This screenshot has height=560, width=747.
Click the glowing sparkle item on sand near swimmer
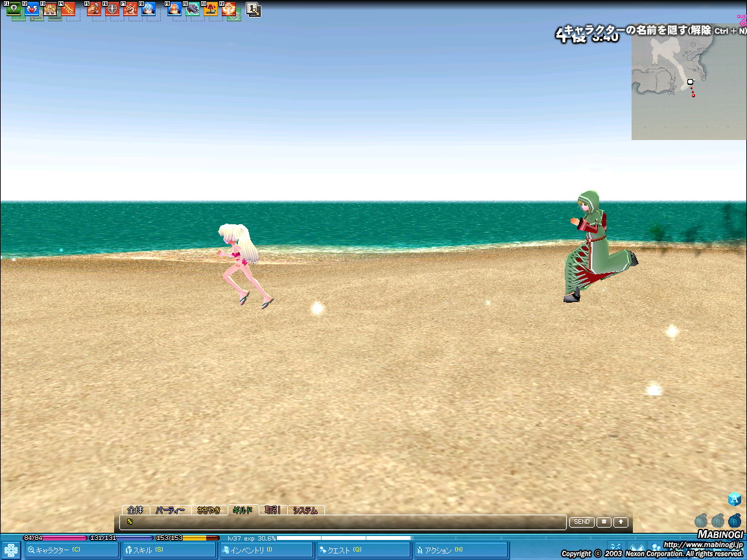tap(317, 308)
